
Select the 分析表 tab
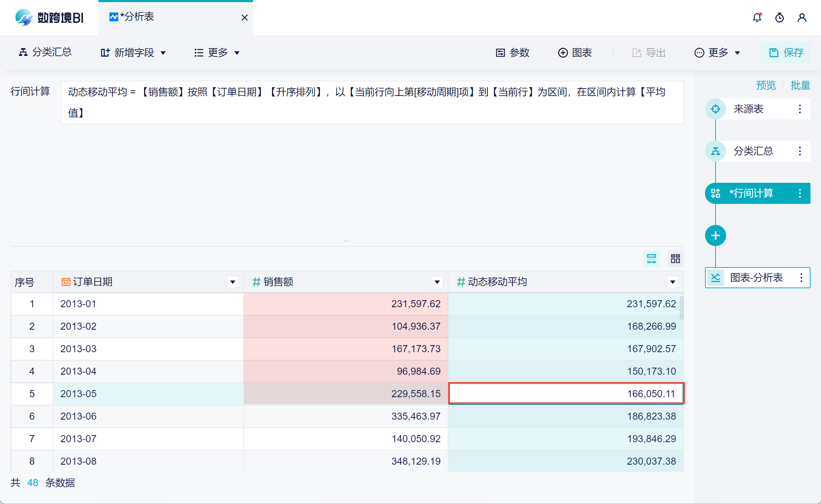tap(137, 17)
